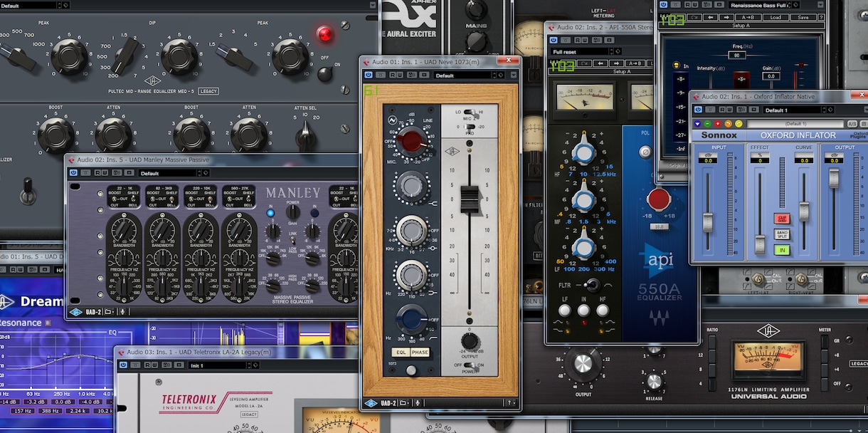Viewport: 868px width, 433px height.
Task: Bypass the UAD Neve 1073 plugin with its power icon
Action: (369, 75)
